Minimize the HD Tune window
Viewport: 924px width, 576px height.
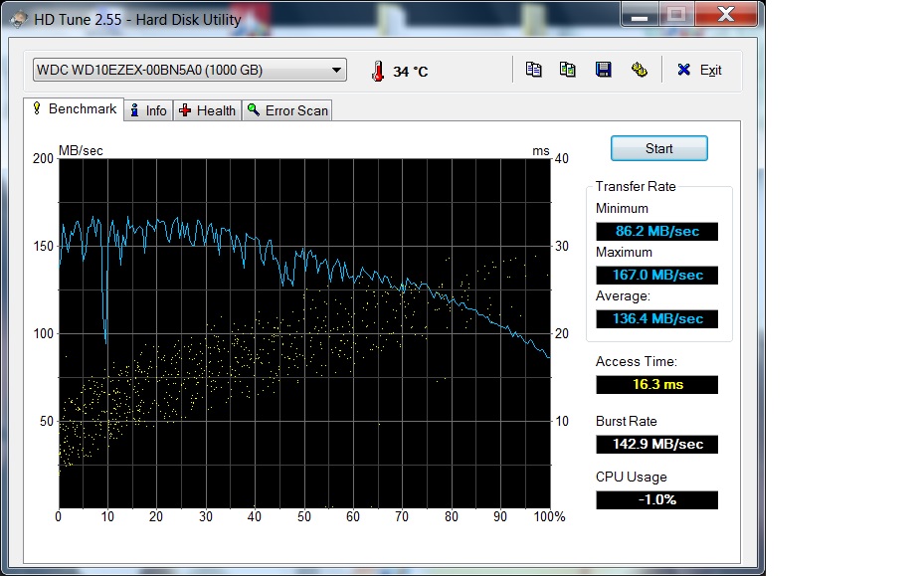640,15
